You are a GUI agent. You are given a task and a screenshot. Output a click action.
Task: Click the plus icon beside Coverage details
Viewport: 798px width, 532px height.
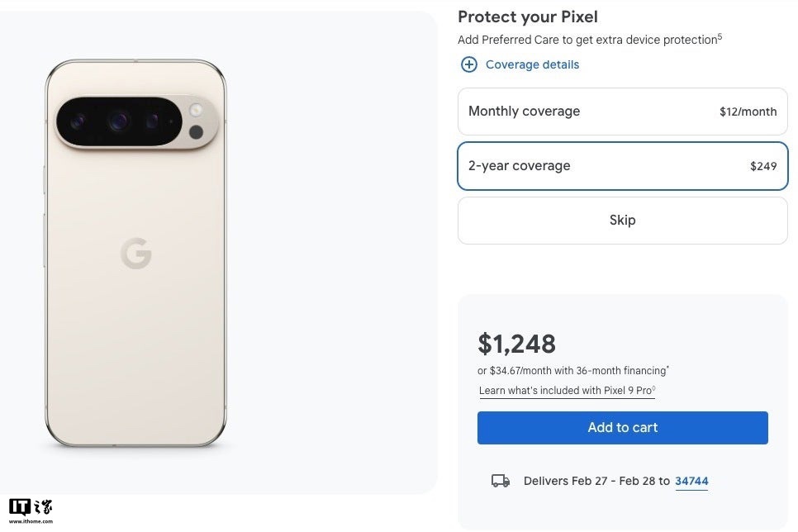click(469, 64)
